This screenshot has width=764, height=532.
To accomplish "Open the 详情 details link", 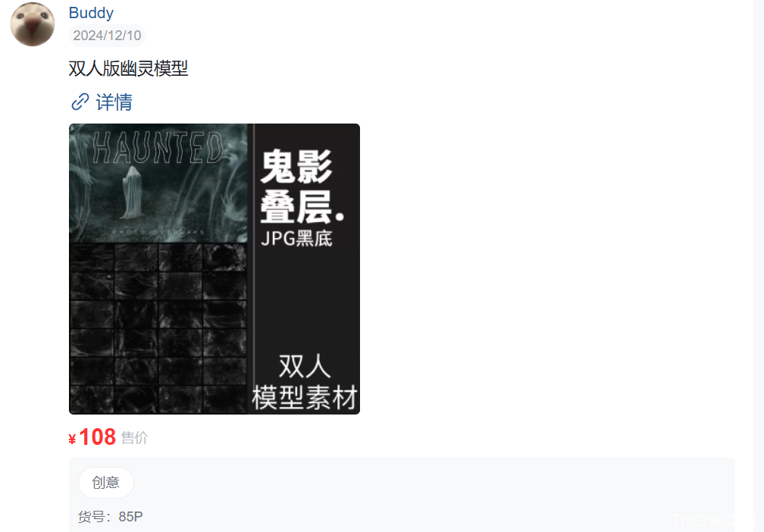I will point(114,102).
